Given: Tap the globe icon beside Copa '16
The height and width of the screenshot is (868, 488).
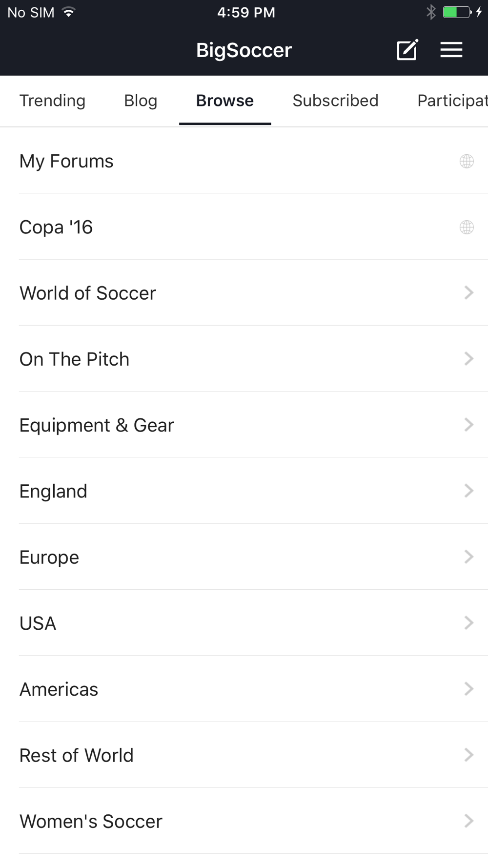Looking at the screenshot, I should tap(467, 227).
